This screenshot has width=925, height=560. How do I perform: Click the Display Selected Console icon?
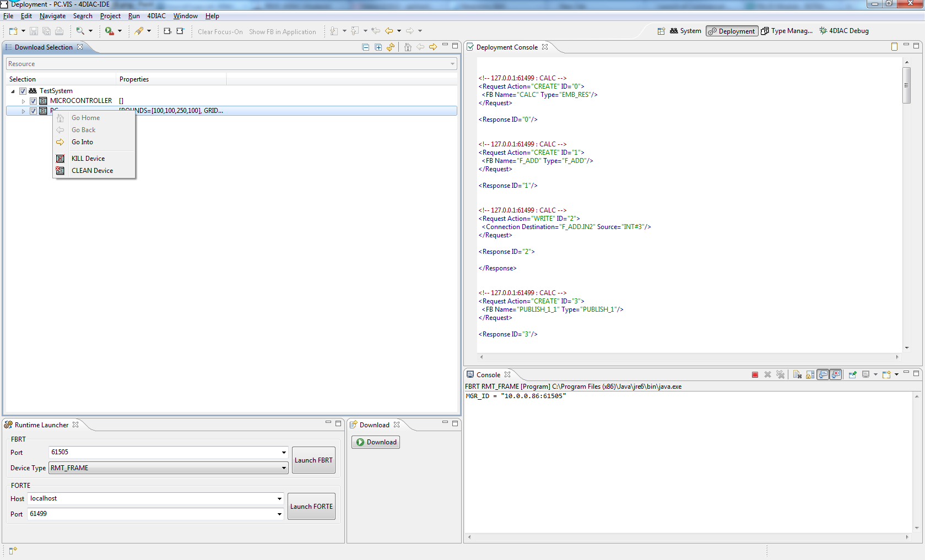tap(866, 375)
